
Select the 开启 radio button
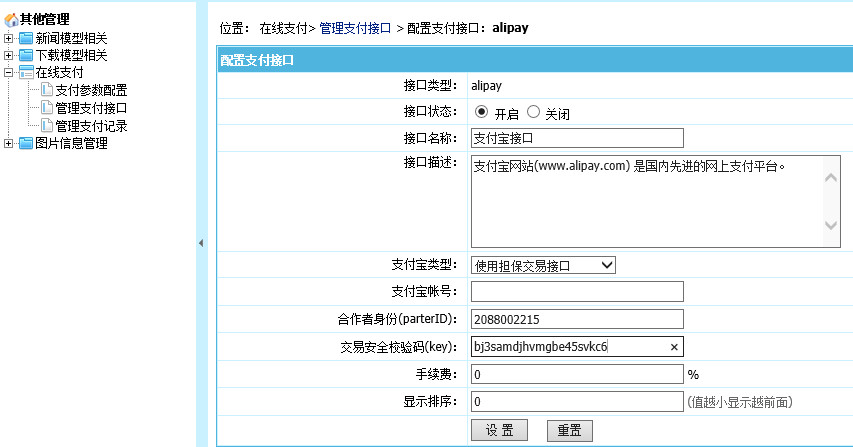click(481, 113)
